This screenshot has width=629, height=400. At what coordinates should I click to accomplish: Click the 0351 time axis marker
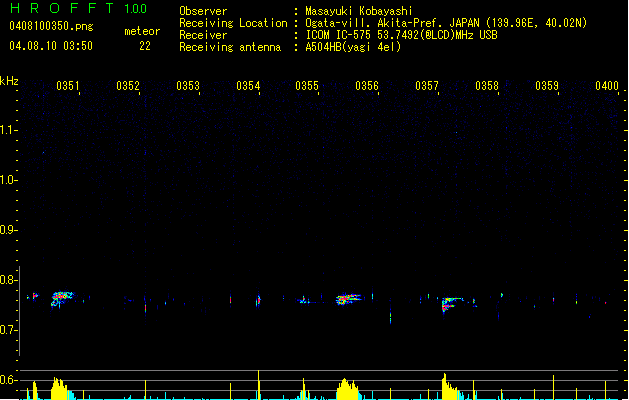(x=67, y=86)
